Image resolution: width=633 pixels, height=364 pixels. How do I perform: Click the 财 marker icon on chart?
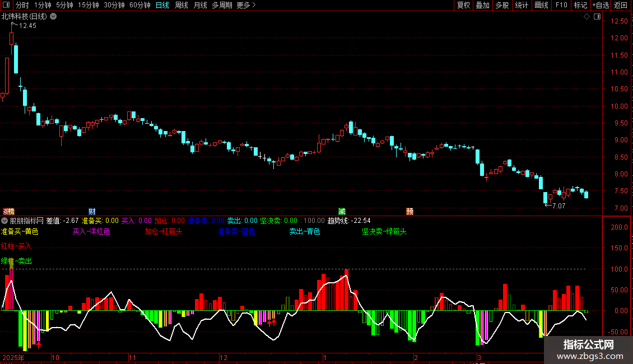[x=92, y=212]
